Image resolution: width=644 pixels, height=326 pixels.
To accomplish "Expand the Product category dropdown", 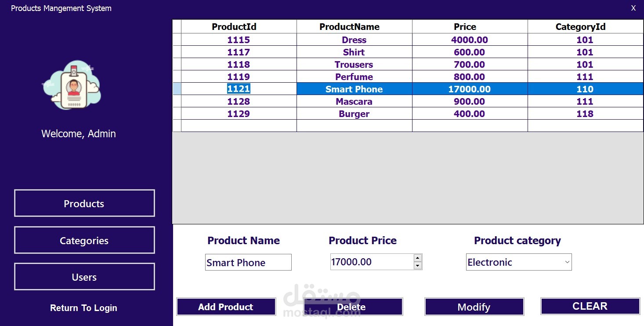I will [567, 262].
